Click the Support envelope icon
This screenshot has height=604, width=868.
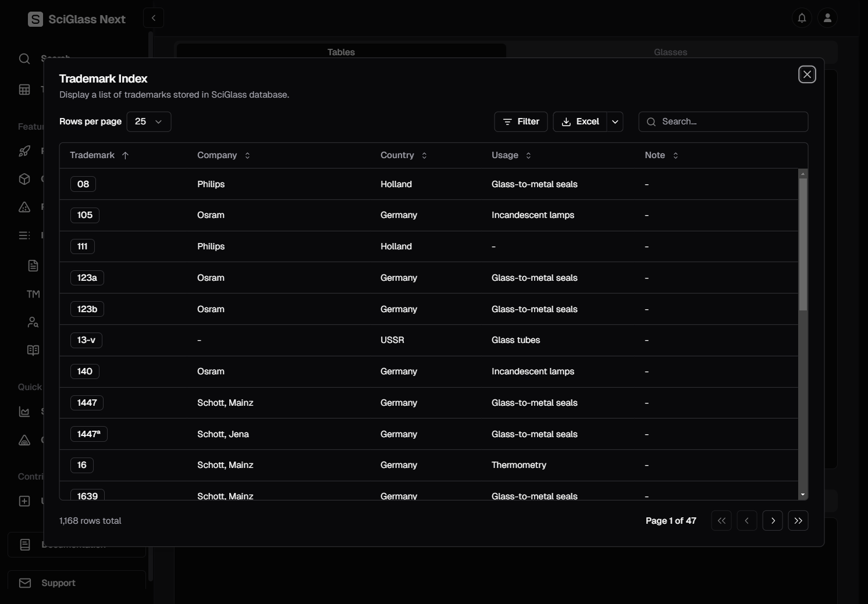click(25, 583)
